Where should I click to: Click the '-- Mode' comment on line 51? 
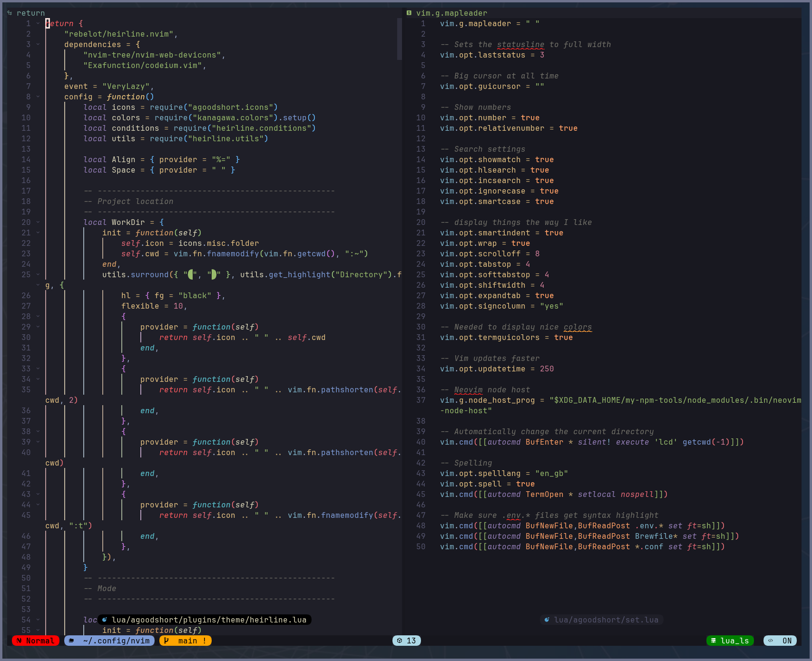[x=100, y=588]
